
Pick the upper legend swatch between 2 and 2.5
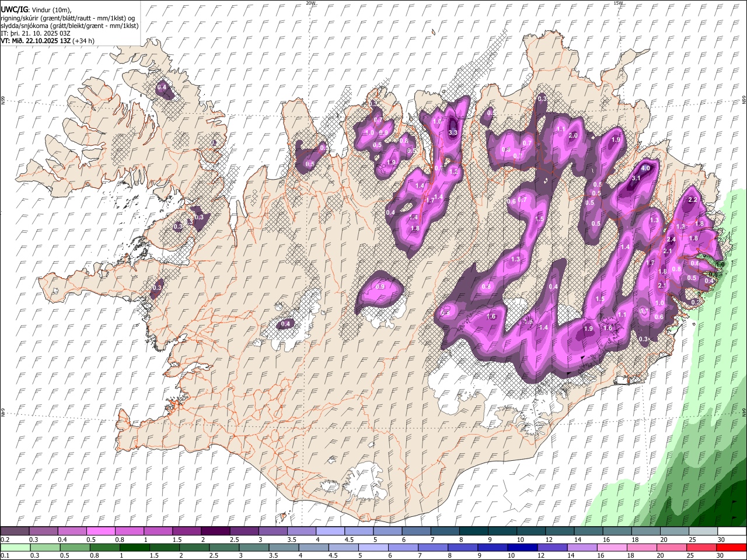pos(215,531)
